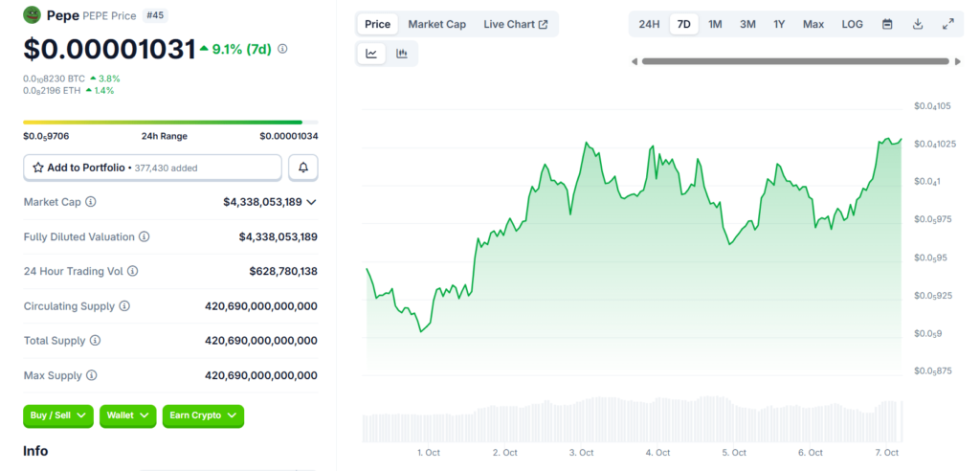The width and height of the screenshot is (980, 471).
Task: Open the Wallet dropdown
Action: coord(127,415)
